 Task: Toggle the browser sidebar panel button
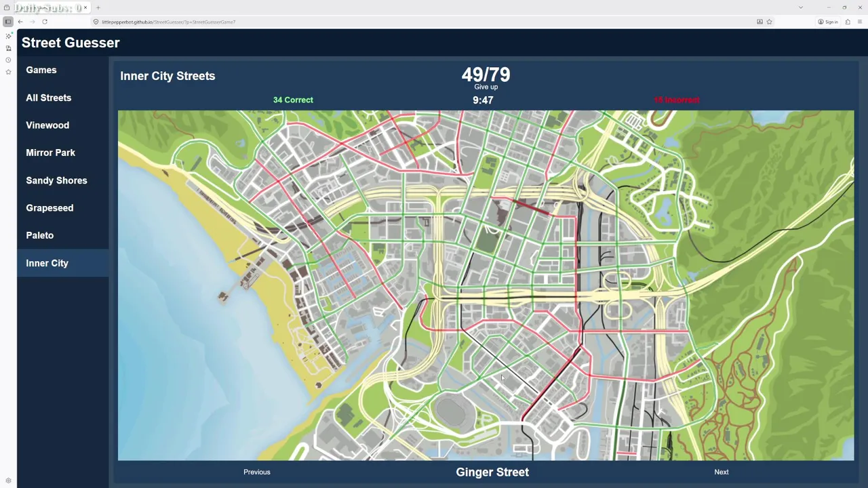8,22
